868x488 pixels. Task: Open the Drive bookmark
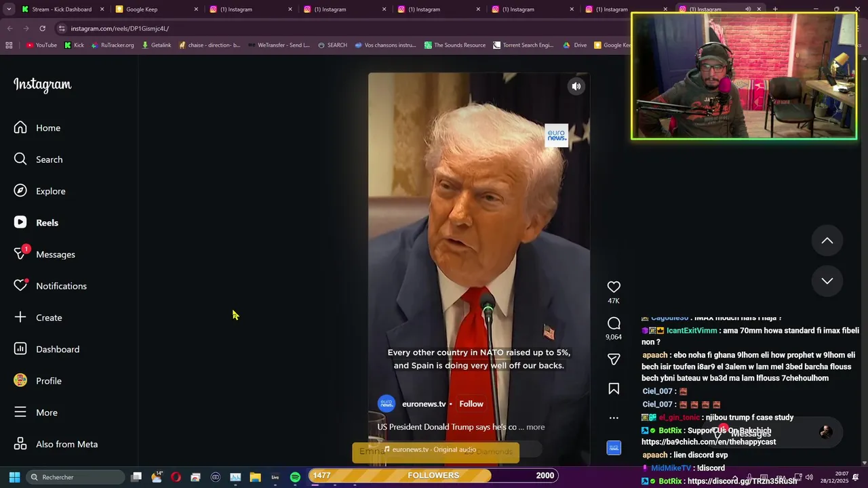click(x=575, y=45)
